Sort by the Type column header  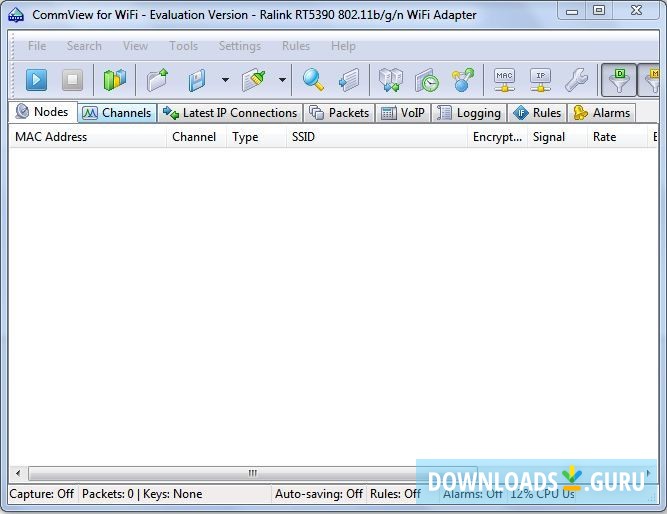click(x=256, y=137)
